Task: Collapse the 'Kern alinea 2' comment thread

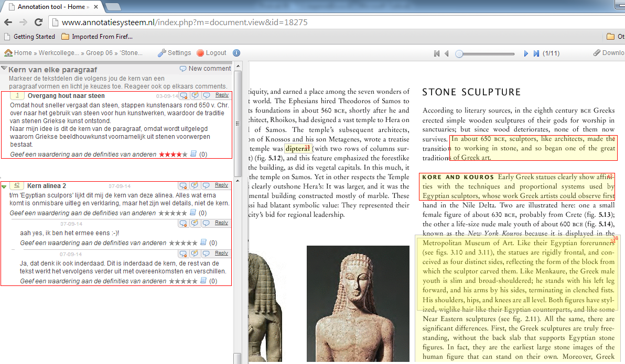Action: click(4, 186)
